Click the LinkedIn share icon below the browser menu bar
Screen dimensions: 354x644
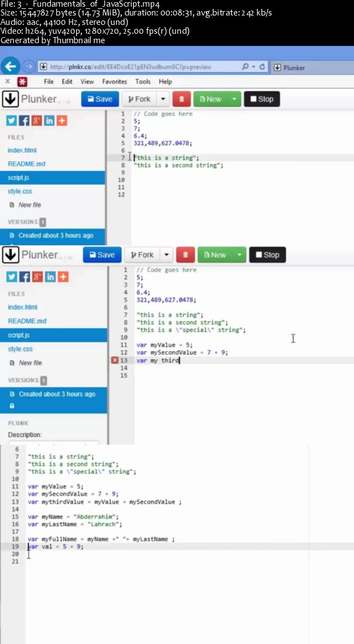tap(49, 120)
